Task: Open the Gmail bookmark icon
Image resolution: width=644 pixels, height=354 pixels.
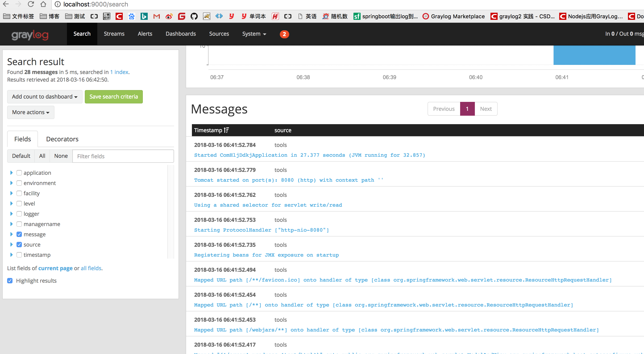Action: coord(156,16)
